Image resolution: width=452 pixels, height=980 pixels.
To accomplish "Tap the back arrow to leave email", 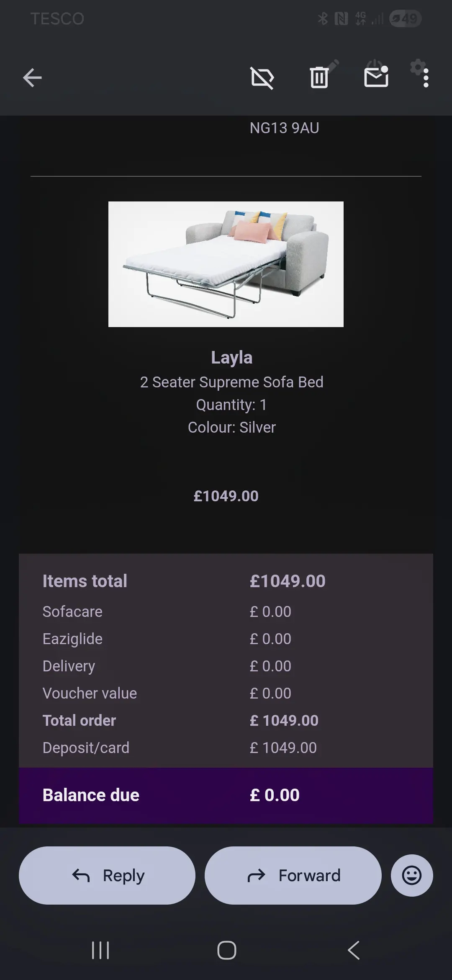I will click(32, 78).
